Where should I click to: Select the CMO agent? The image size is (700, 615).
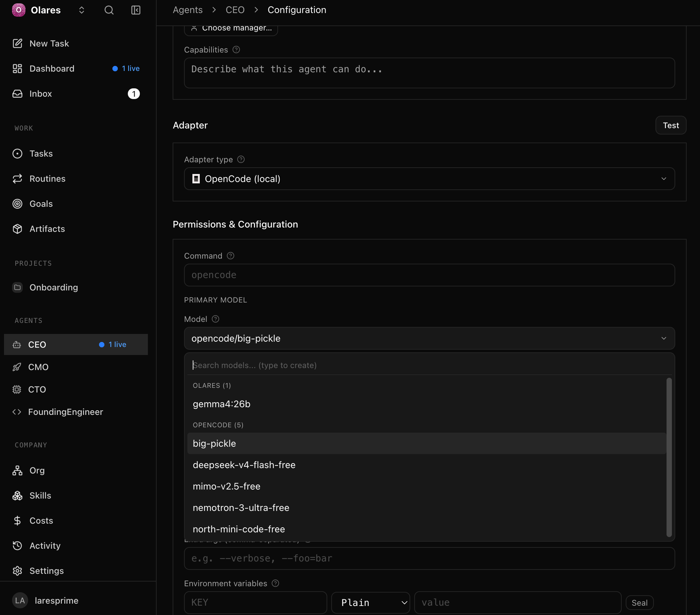click(76, 367)
